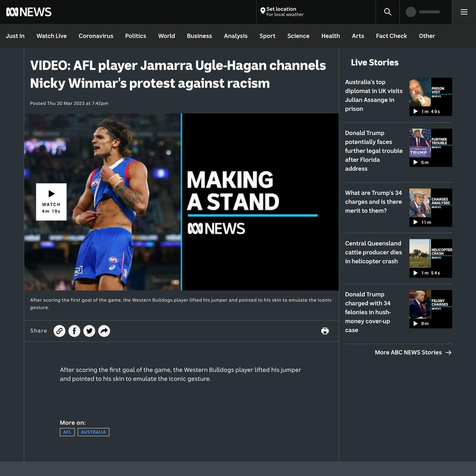Click the "More on:" label
The width and height of the screenshot is (476, 476).
(72, 423)
